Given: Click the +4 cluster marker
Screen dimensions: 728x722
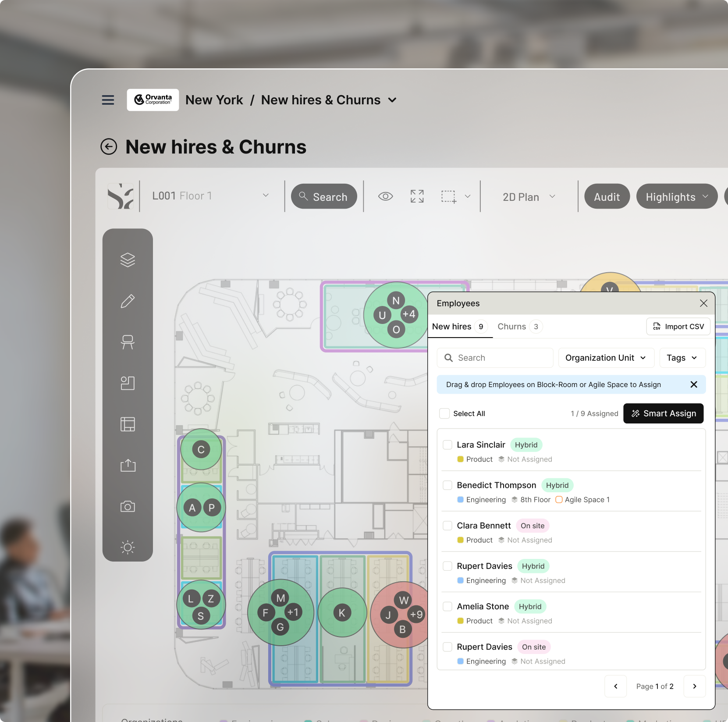Looking at the screenshot, I should pyautogui.click(x=409, y=314).
